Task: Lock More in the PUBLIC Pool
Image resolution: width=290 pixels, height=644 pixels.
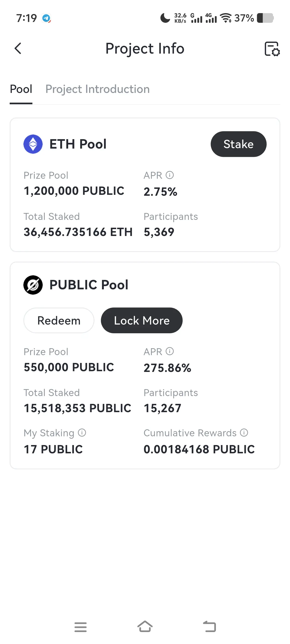Action: click(142, 320)
